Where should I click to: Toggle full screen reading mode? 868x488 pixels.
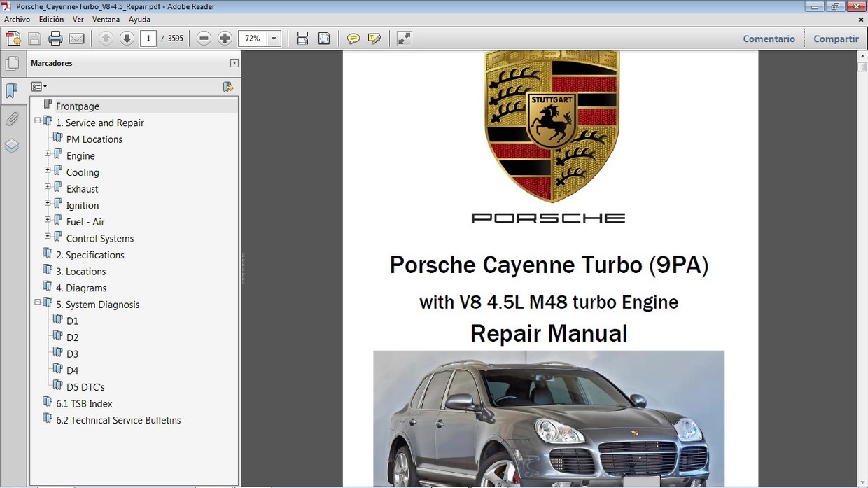point(404,39)
